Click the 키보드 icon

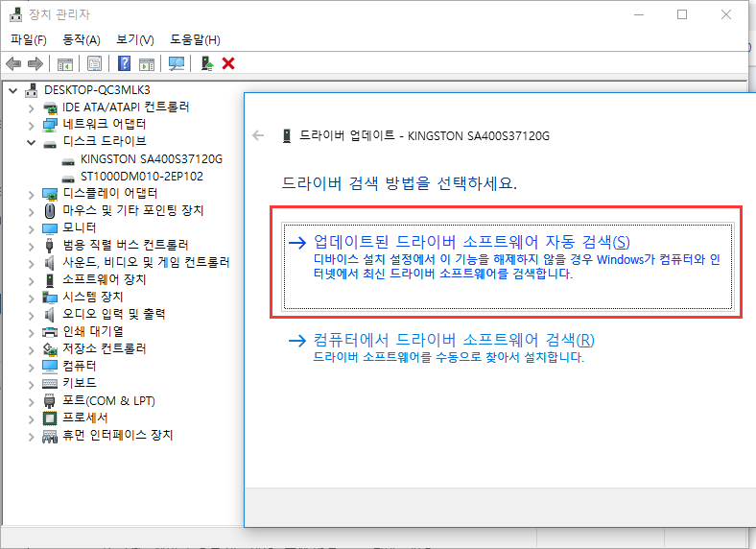[50, 384]
